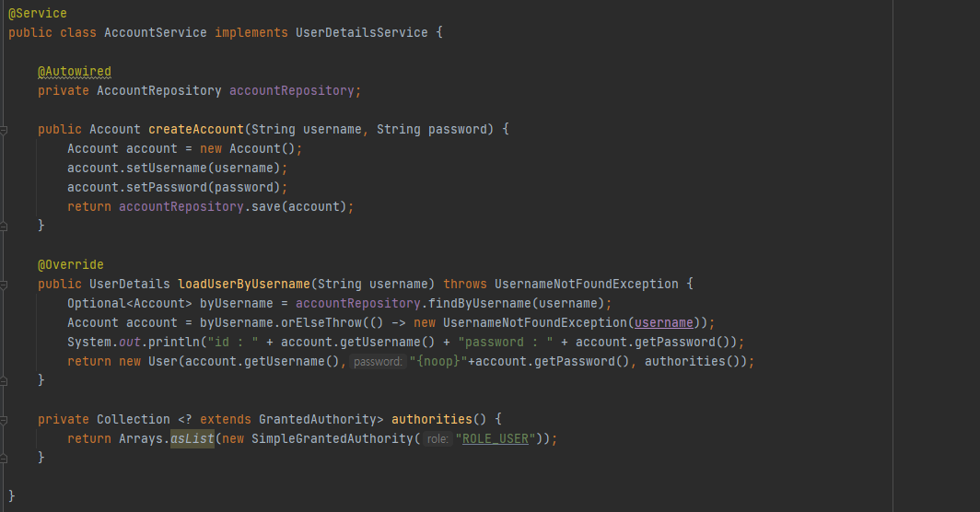Image resolution: width=980 pixels, height=512 pixels.
Task: Collapse the authorities method fold marker
Action: (x=3, y=420)
